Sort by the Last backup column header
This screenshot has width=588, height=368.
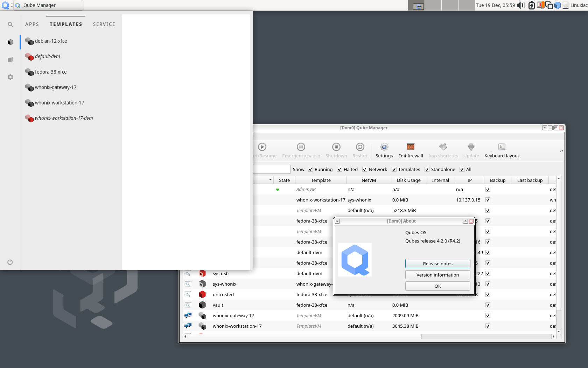pos(530,180)
